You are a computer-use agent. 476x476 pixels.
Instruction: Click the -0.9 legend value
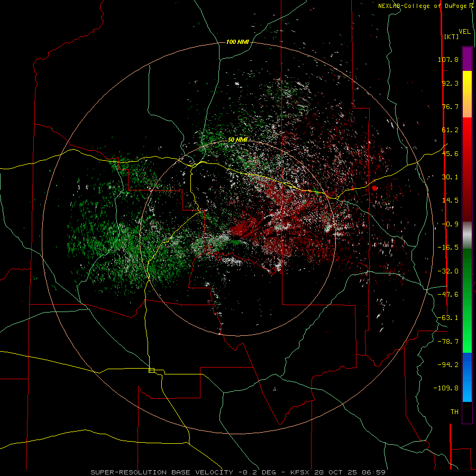(450, 224)
